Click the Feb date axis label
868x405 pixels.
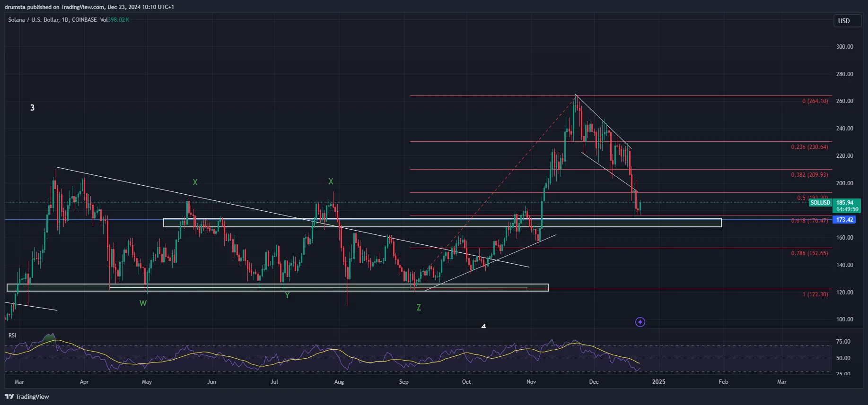723,382
